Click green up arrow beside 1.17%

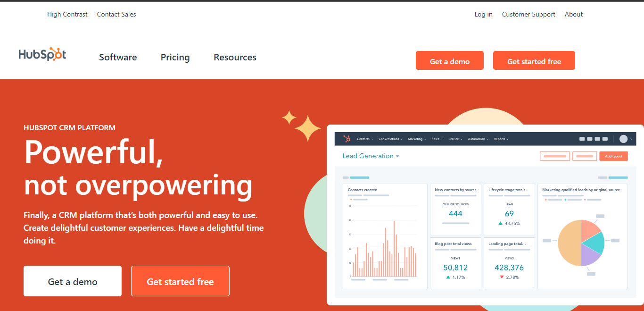coord(448,277)
